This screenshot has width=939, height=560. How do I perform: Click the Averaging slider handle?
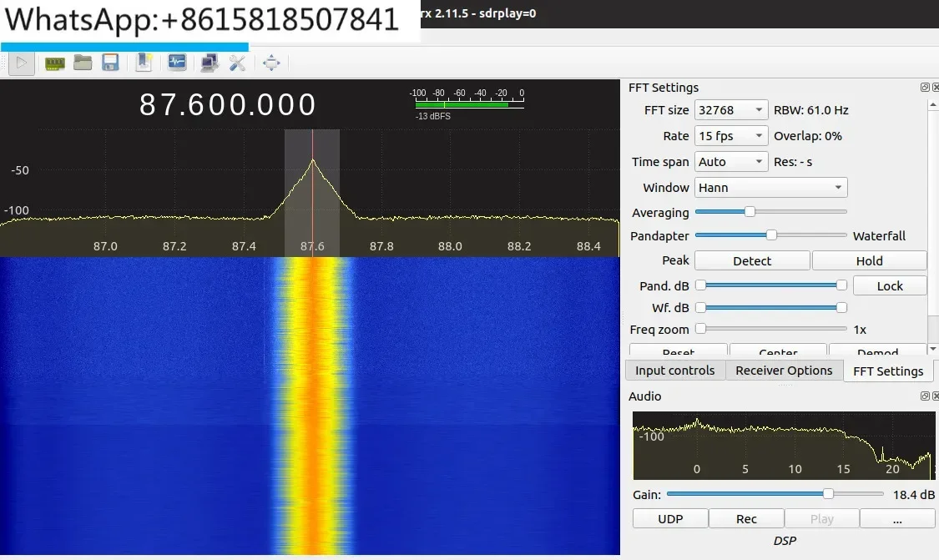pyautogui.click(x=750, y=212)
